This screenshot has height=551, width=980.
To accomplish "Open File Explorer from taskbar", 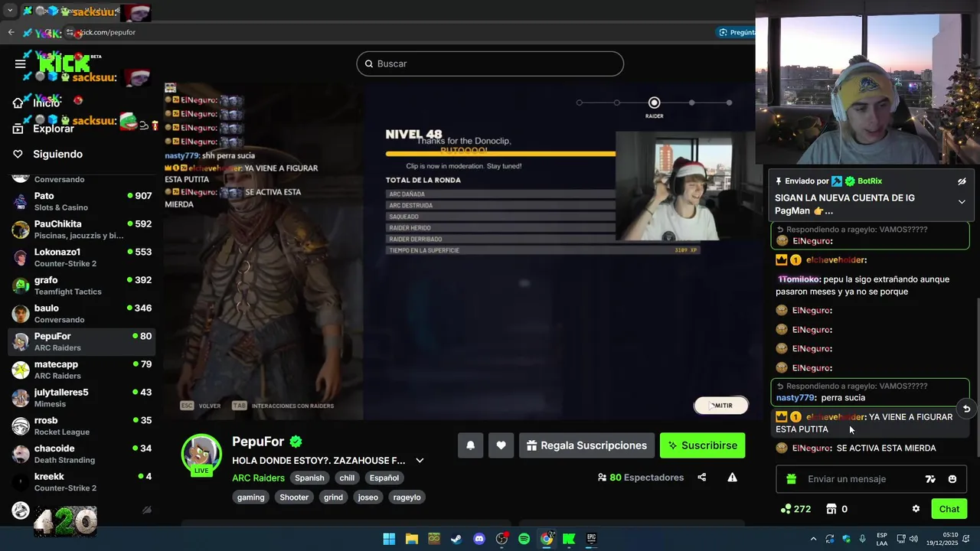I will tap(411, 539).
